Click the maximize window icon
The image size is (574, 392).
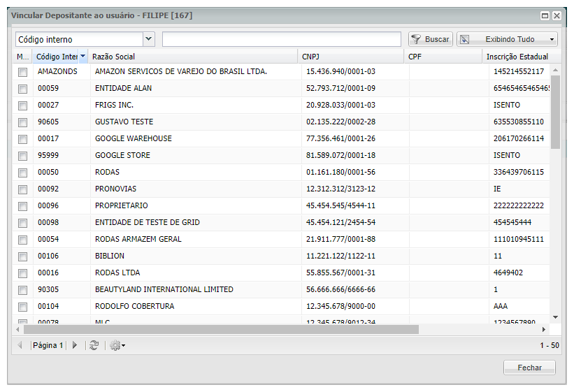pyautogui.click(x=545, y=16)
